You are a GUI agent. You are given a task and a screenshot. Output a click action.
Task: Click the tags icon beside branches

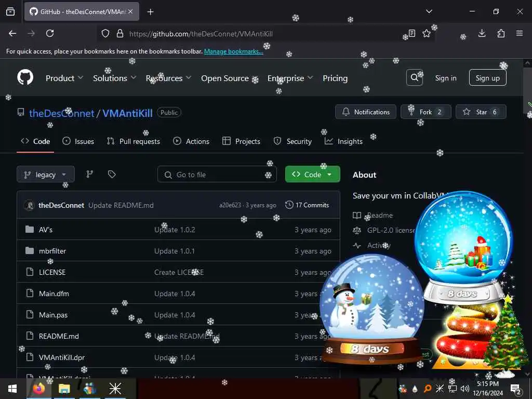pyautogui.click(x=112, y=175)
